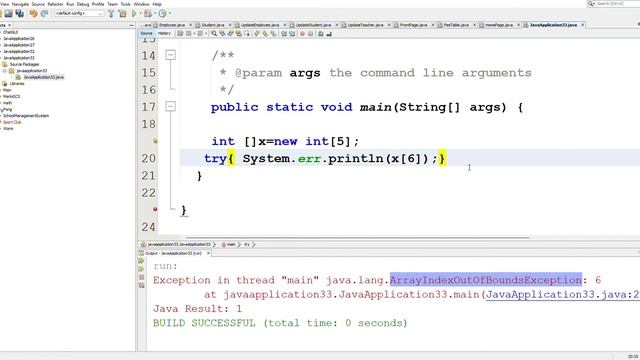Click the Re-run green arrow in the Output panel
The width and height of the screenshot is (640, 360).
click(x=141, y=260)
